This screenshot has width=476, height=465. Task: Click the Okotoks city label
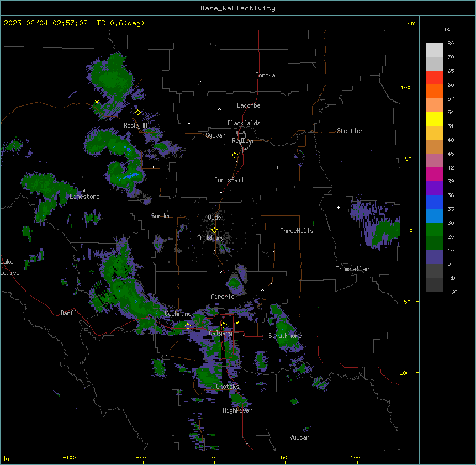[228, 387]
